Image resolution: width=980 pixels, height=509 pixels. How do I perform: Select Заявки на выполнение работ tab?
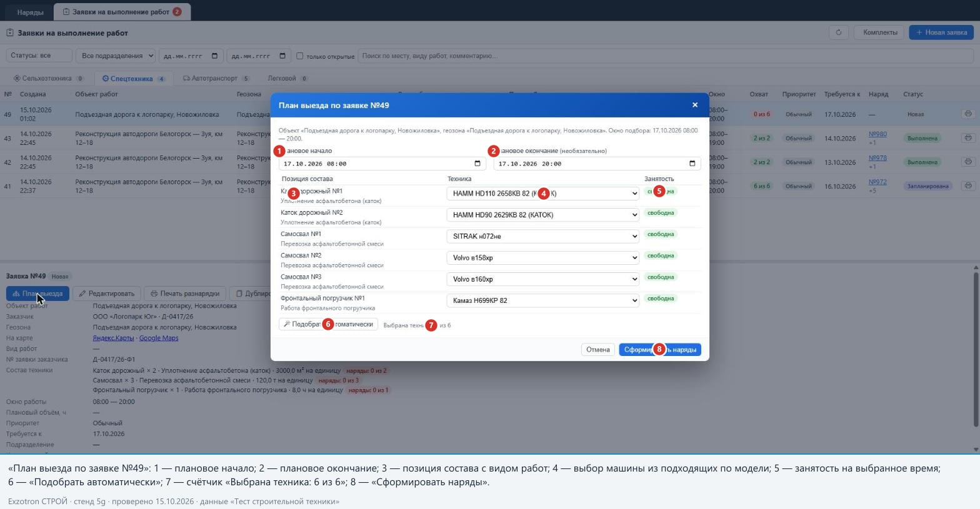[122, 12]
